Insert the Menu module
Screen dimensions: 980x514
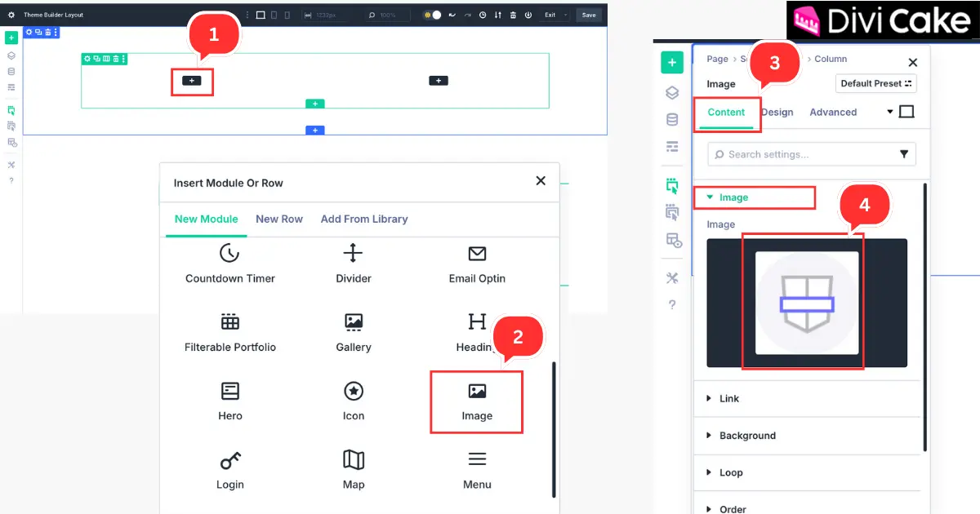477,471
